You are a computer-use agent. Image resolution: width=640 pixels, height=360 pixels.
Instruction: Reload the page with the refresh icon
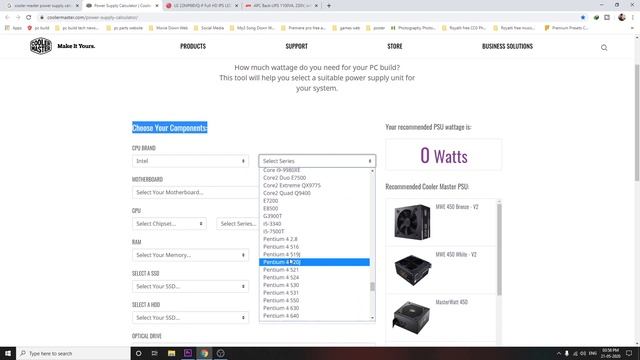[x=29, y=17]
